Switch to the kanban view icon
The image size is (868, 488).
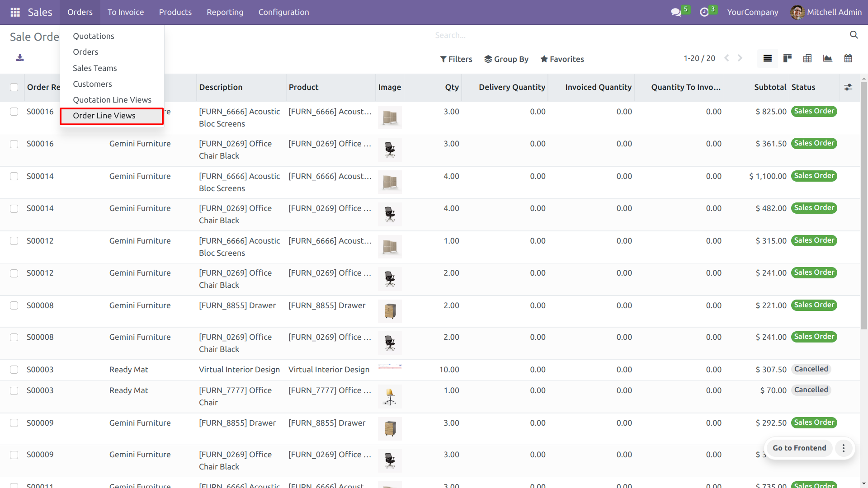click(788, 58)
